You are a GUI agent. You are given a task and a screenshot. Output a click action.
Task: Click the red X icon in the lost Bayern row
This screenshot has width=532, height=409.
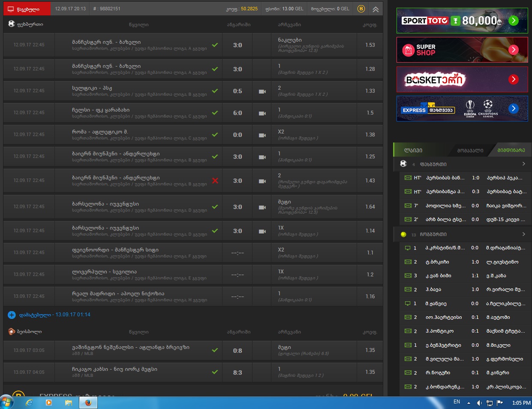[x=215, y=181]
